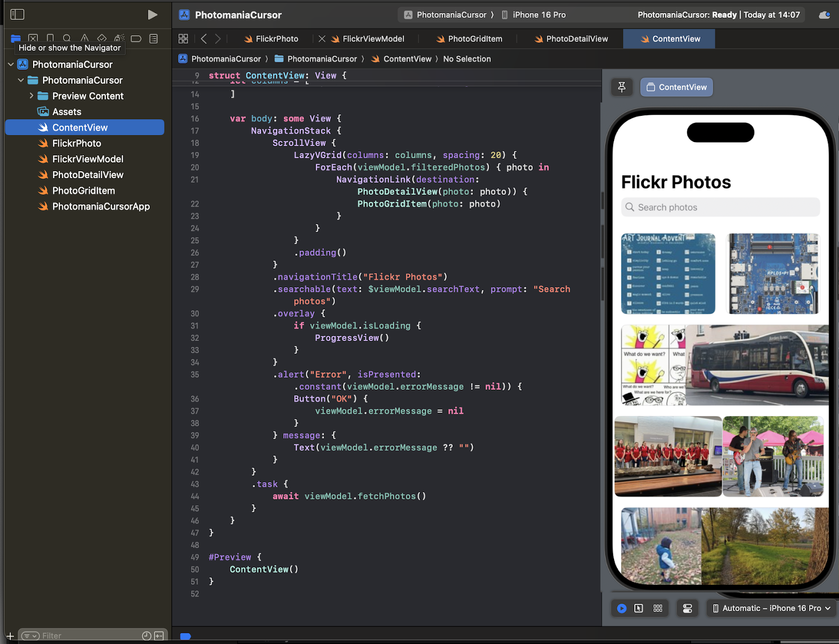The height and width of the screenshot is (644, 839).
Task: Show preview variants grid
Action: click(x=658, y=608)
